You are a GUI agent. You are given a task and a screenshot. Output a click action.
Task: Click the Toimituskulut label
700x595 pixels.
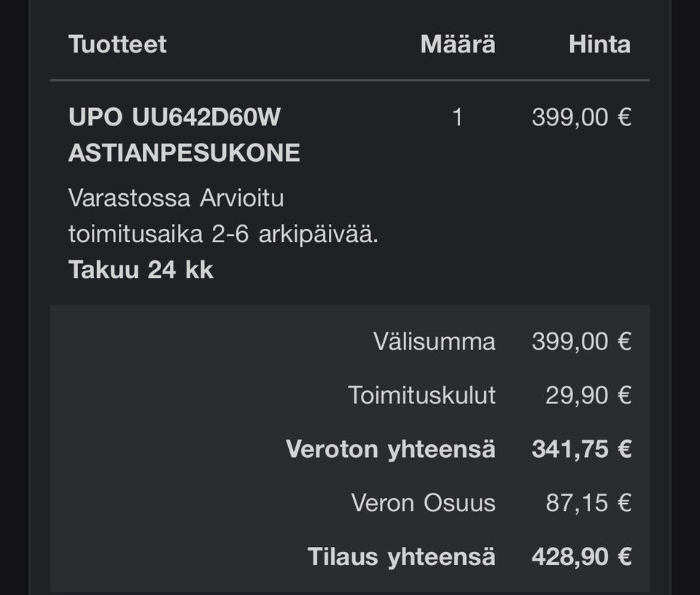(x=421, y=395)
